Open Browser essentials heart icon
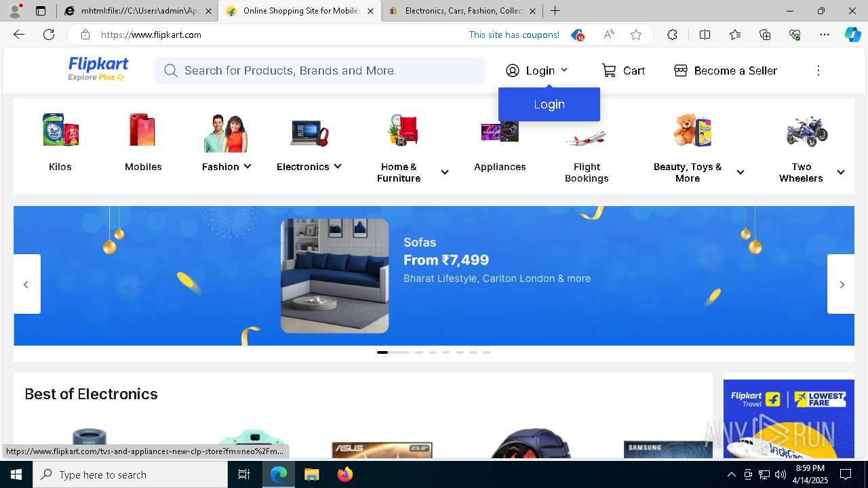 [x=795, y=35]
